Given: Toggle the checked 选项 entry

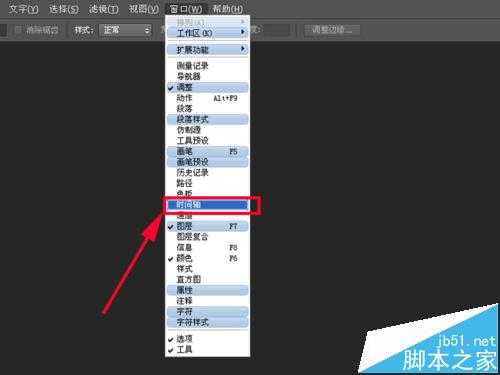Looking at the screenshot, I should 207,339.
